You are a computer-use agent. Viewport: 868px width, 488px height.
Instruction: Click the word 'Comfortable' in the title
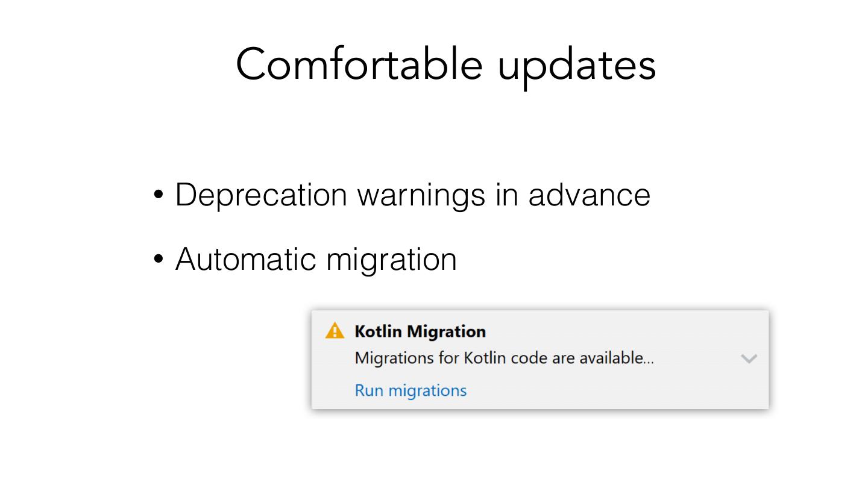coord(359,64)
